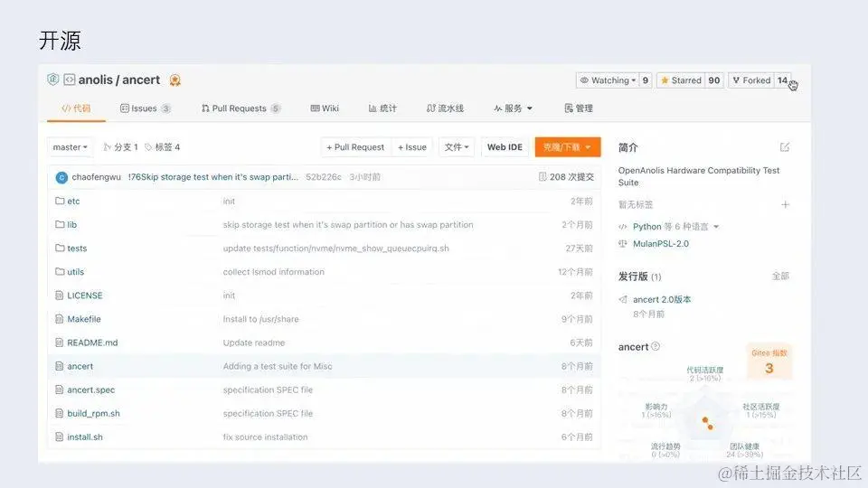Click 'Install to /usr/share' commit message

[260, 319]
